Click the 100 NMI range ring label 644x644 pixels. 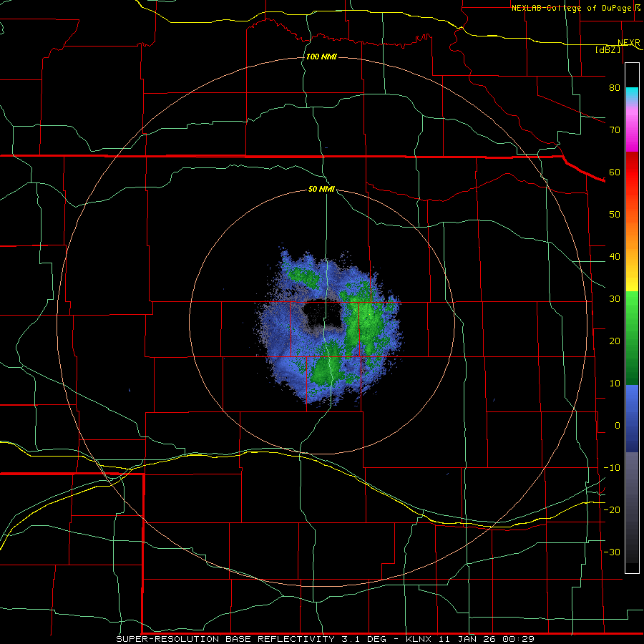[x=321, y=57]
